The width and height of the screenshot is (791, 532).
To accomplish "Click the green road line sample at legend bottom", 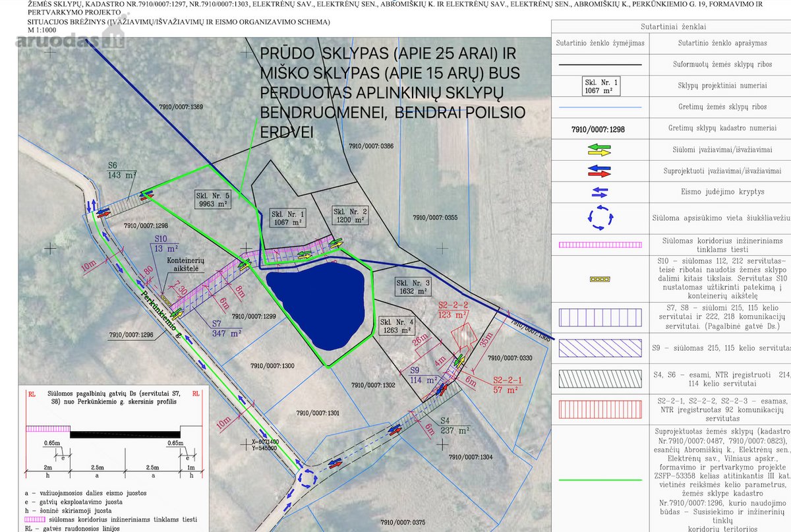I will click(x=599, y=481).
